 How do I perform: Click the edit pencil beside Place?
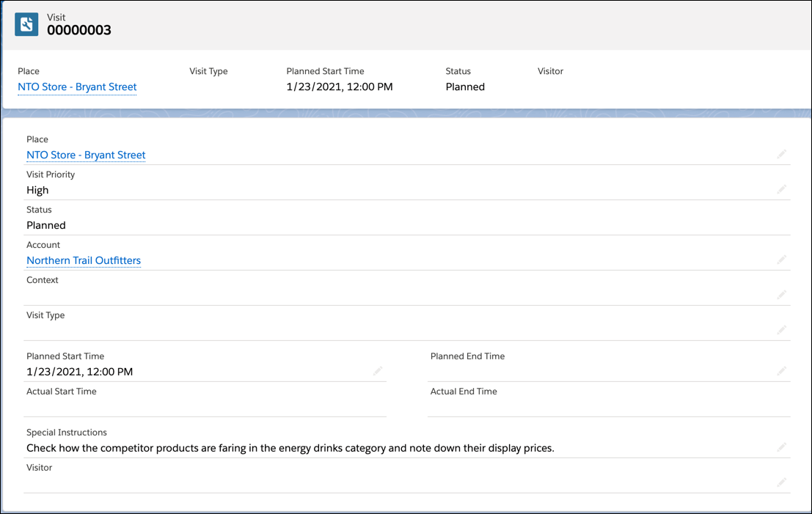pyautogui.click(x=781, y=154)
